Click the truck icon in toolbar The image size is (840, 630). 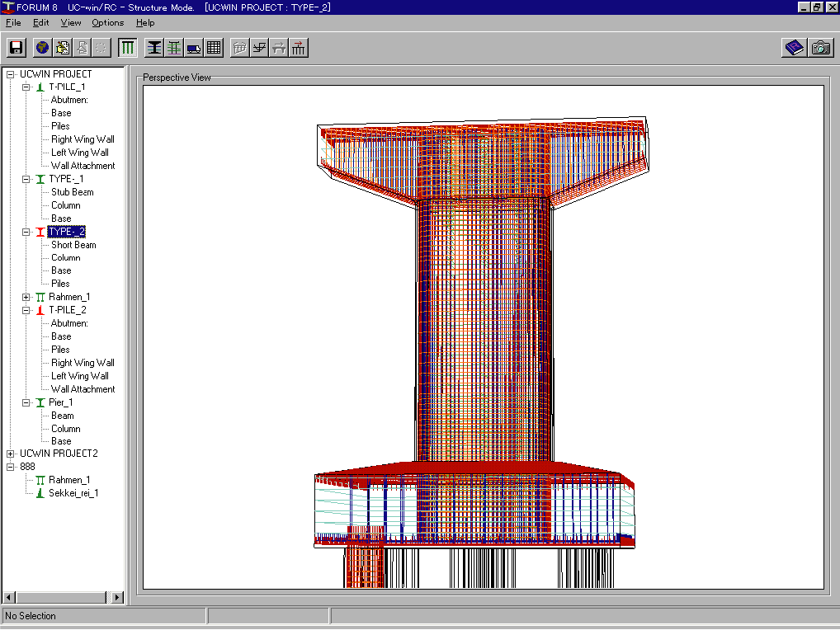(x=194, y=48)
